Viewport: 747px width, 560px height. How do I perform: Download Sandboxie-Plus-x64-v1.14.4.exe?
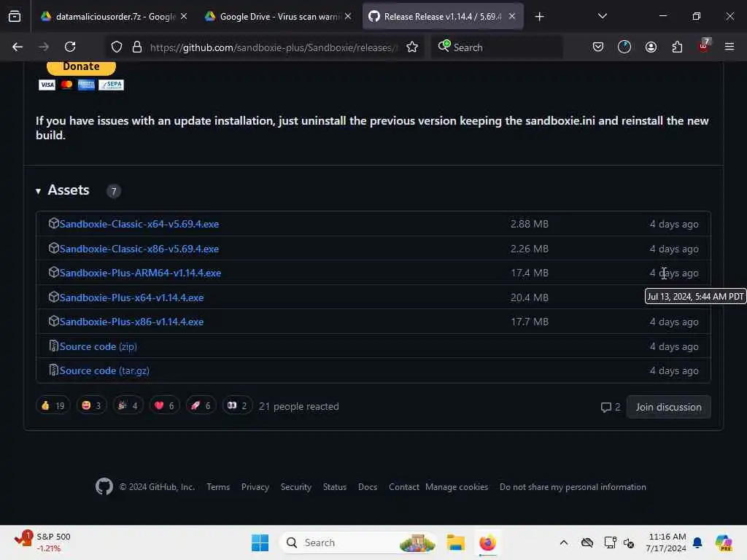click(x=131, y=297)
